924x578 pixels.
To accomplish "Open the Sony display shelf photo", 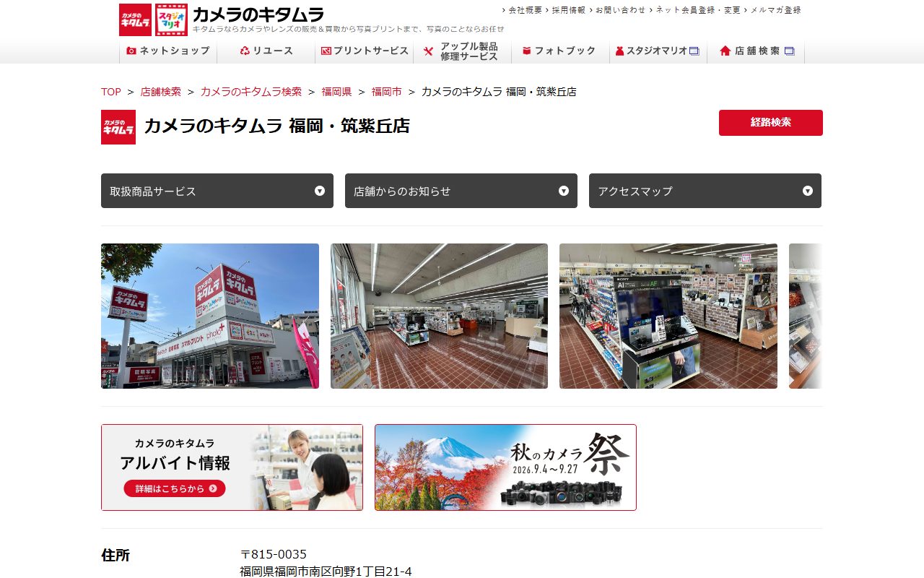I will [668, 316].
